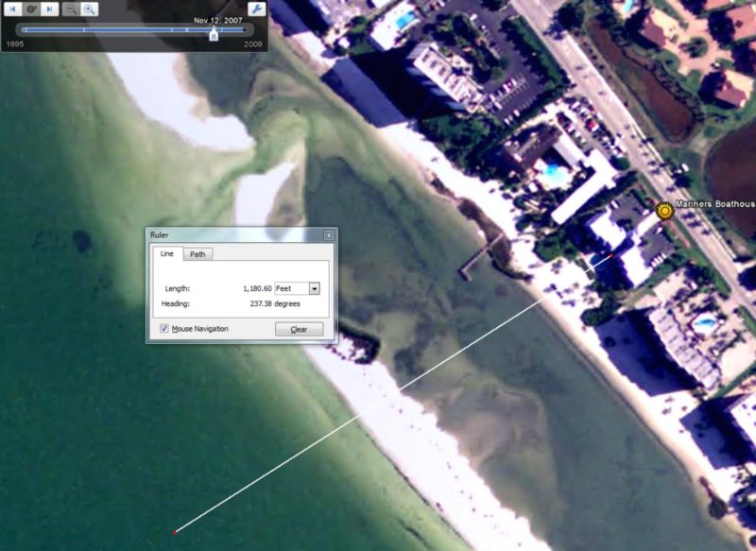Image resolution: width=756 pixels, height=551 pixels.
Task: Step forward to the next imagery date
Action: [x=49, y=9]
